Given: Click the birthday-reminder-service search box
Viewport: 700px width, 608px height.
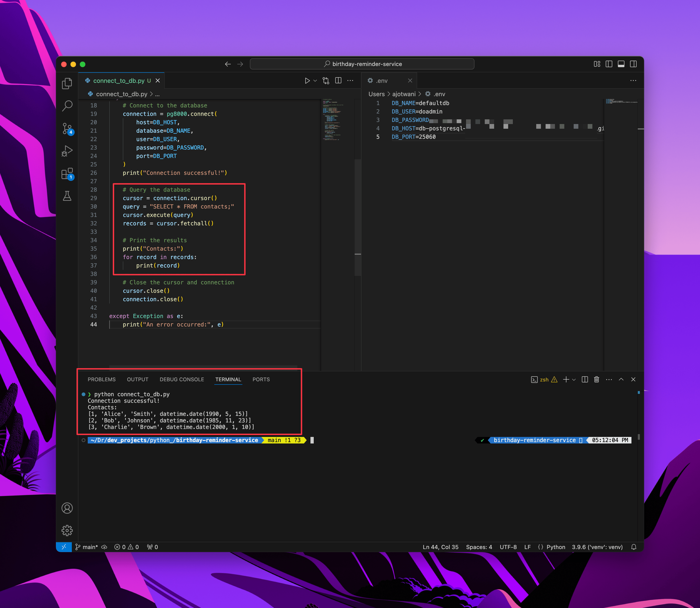Looking at the screenshot, I should [x=362, y=64].
